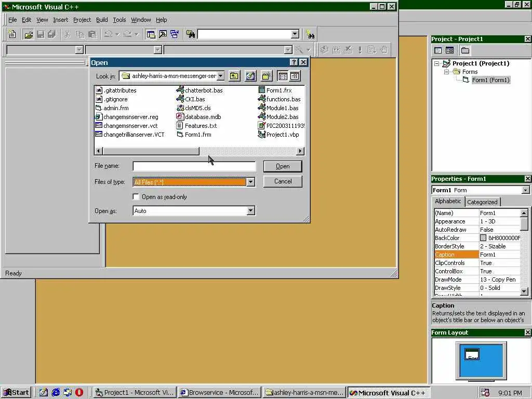This screenshot has width=532, height=399.
Task: Switch to the Alphabetic properties tab
Action: [448, 201]
